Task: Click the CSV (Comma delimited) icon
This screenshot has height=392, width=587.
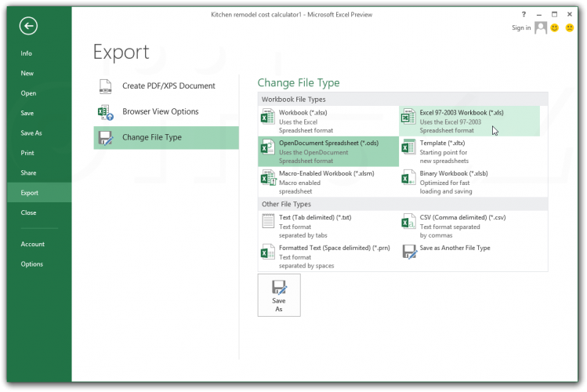Action: (408, 221)
